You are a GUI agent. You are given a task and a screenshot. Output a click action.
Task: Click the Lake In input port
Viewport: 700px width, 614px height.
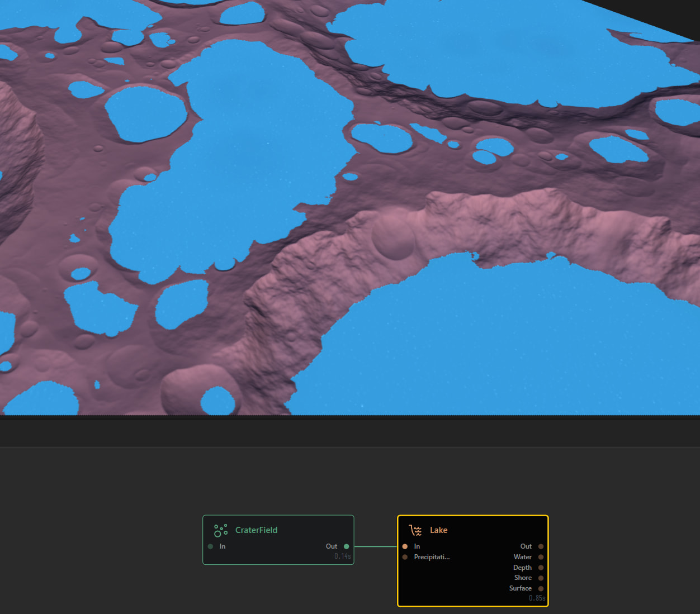click(405, 546)
